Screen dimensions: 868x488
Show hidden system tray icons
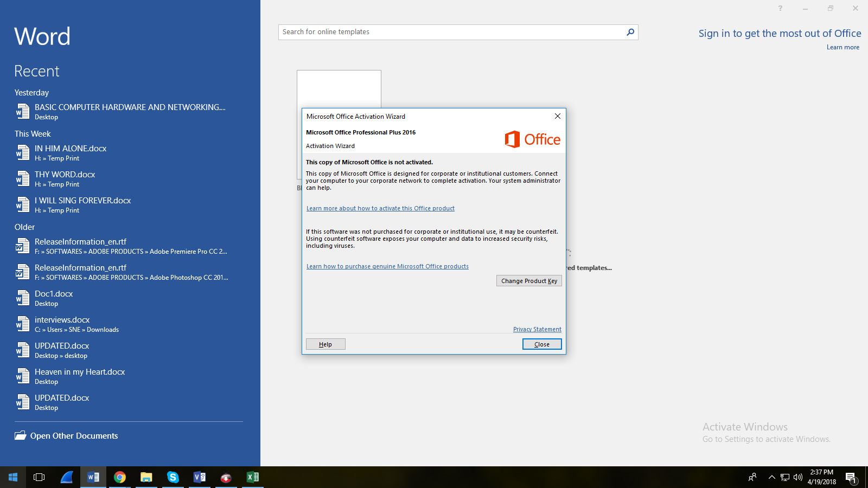(x=771, y=477)
